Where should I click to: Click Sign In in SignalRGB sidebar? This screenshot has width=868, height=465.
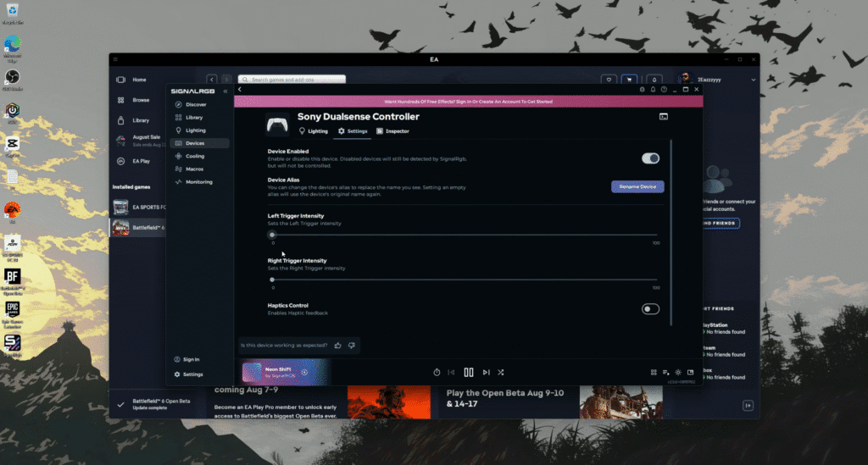[x=186, y=359]
